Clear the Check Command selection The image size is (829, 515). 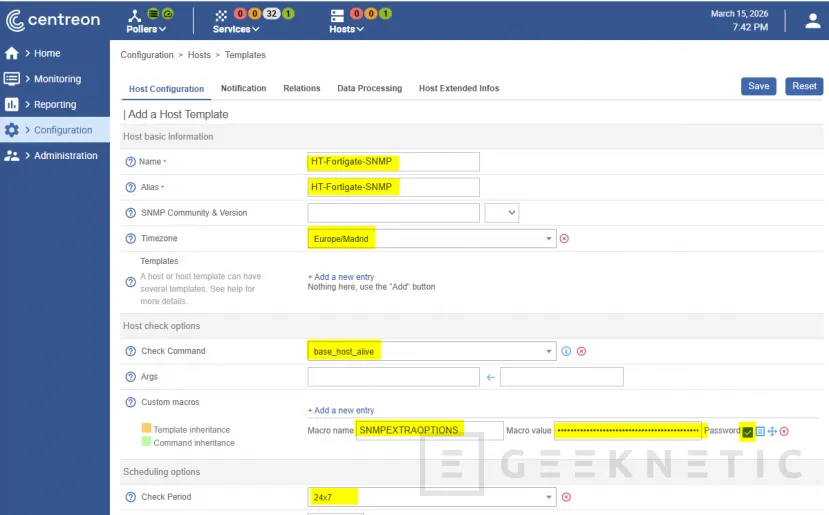tap(582, 351)
